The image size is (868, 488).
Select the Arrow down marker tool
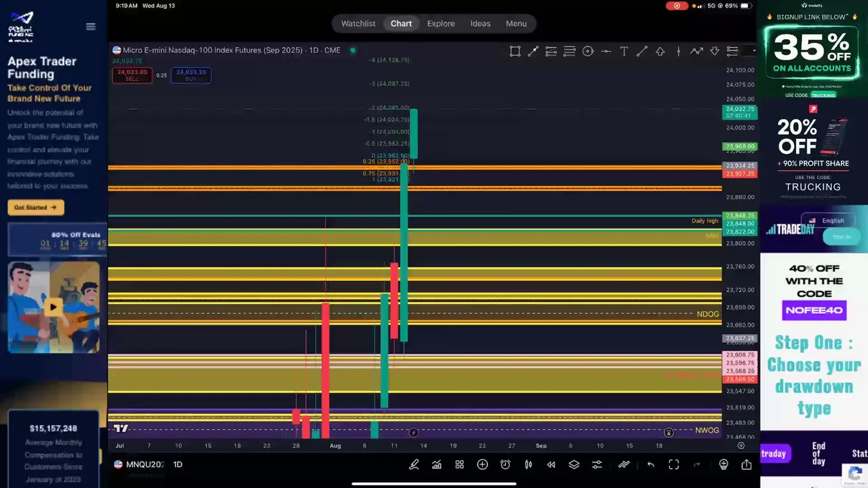[714, 52]
